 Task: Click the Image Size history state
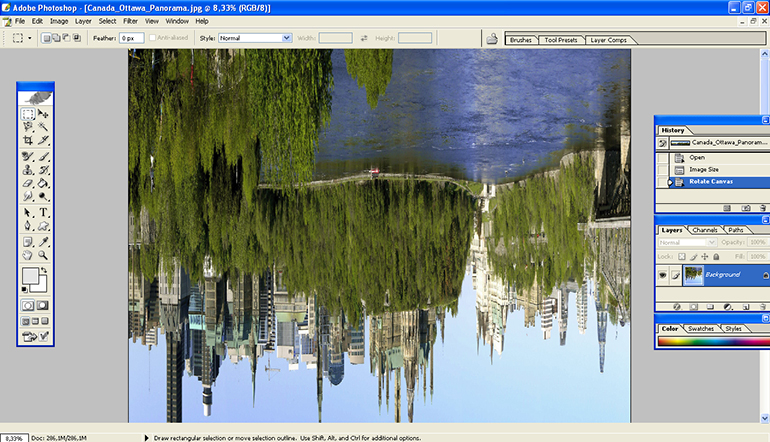(703, 170)
